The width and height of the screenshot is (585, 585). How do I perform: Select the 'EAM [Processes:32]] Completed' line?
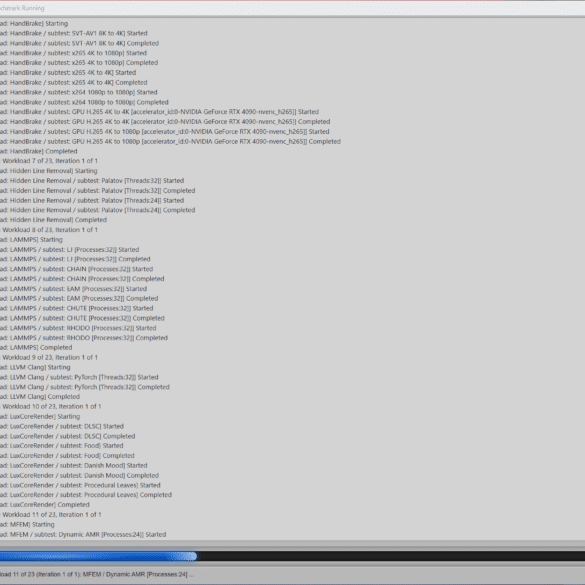point(79,298)
